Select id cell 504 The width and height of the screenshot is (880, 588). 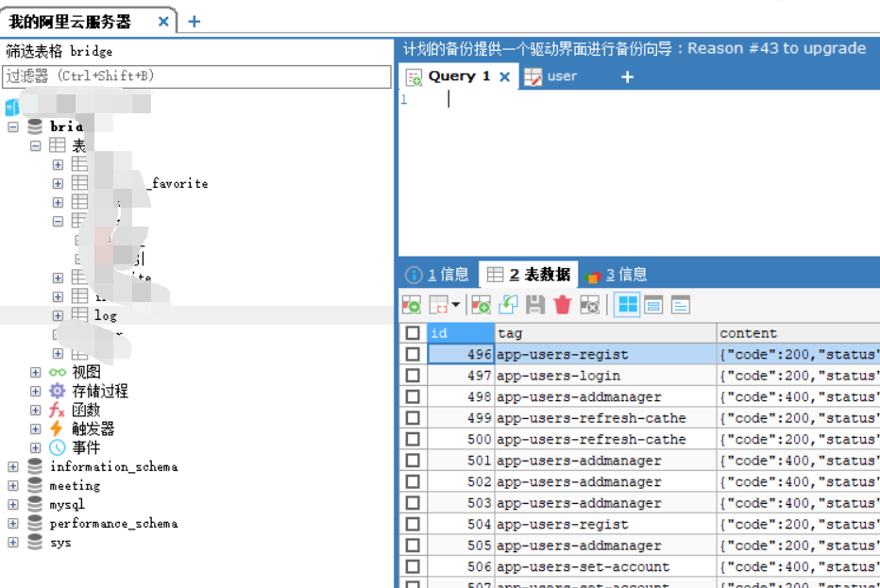(x=460, y=524)
